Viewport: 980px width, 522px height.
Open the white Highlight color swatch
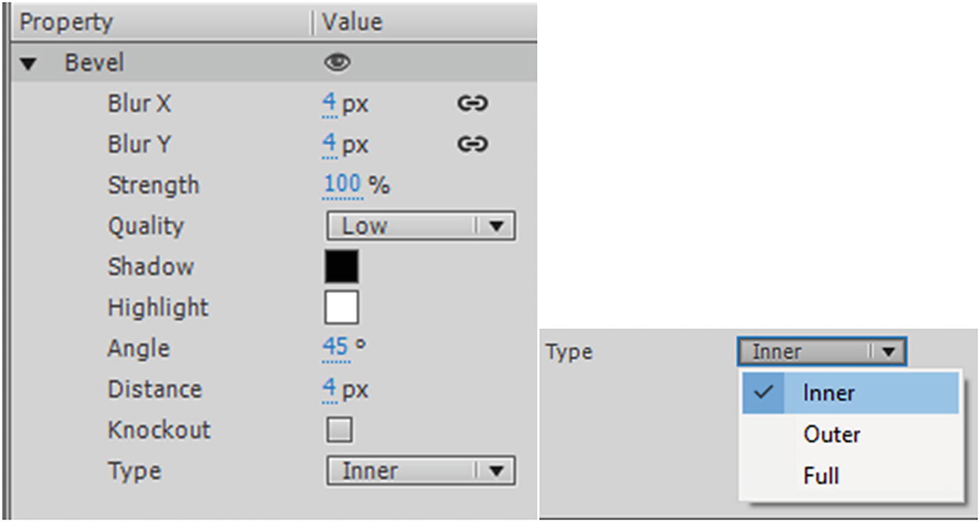(341, 307)
